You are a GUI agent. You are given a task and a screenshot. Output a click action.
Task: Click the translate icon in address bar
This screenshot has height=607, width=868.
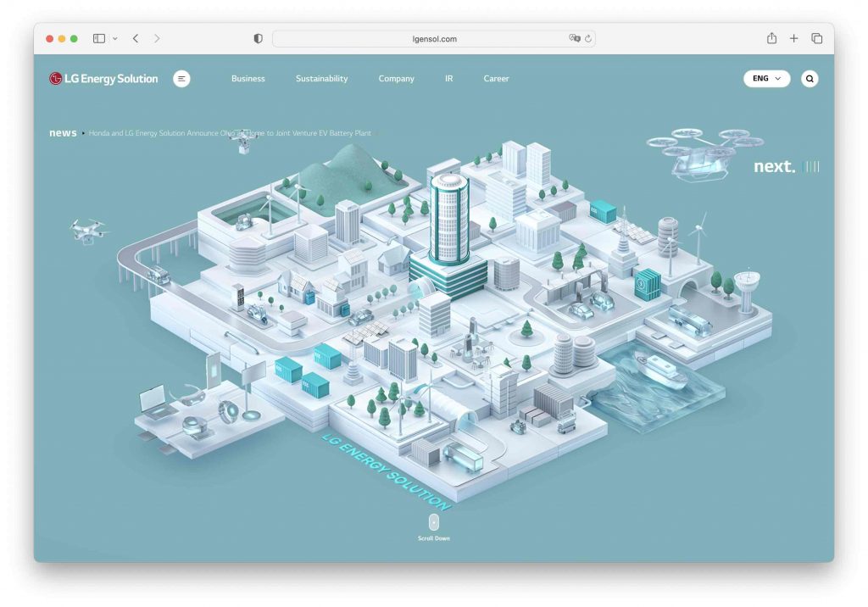coord(575,38)
